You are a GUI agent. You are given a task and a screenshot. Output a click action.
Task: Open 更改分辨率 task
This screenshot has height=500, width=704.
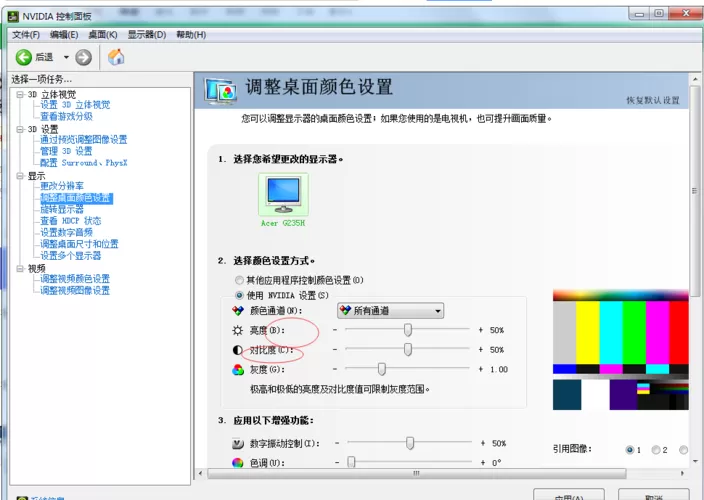tap(62, 186)
